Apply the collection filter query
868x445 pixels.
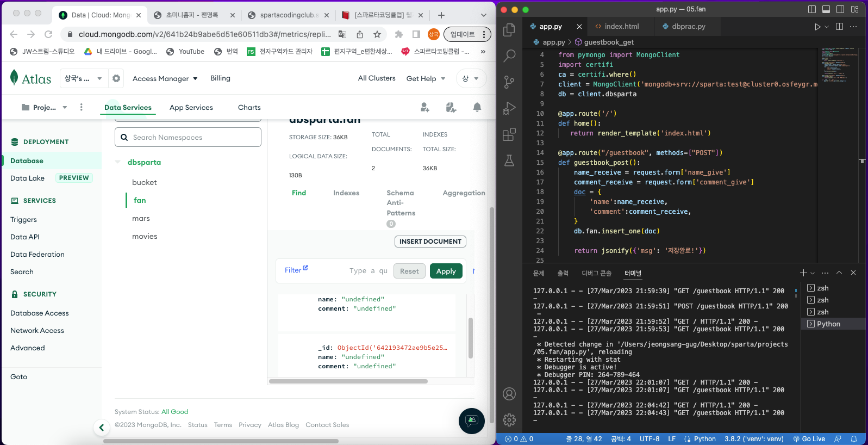pyautogui.click(x=446, y=271)
